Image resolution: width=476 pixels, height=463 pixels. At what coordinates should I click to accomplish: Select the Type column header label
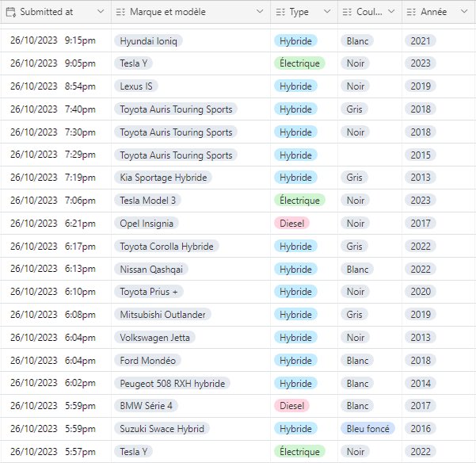point(299,12)
